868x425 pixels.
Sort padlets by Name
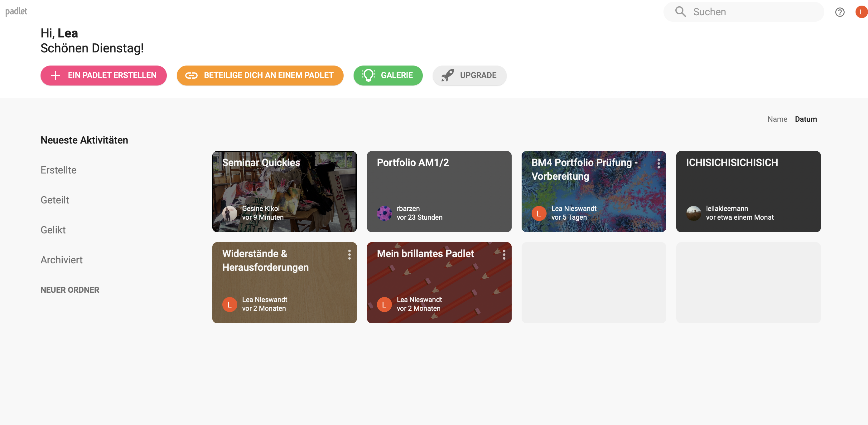coord(777,119)
